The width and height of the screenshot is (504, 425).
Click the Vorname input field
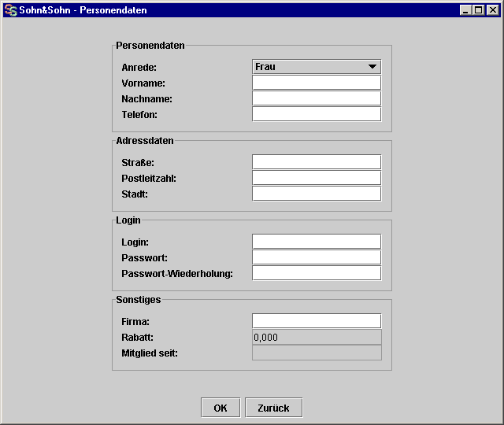click(x=317, y=83)
